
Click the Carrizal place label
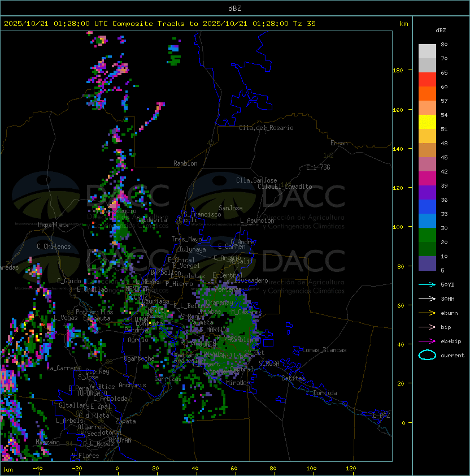(167, 379)
